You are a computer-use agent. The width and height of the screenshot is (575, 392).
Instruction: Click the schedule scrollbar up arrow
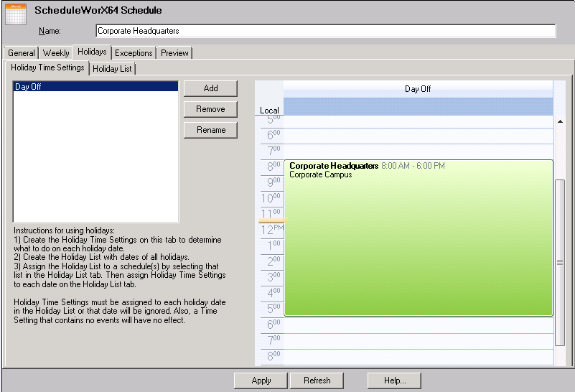click(x=560, y=121)
